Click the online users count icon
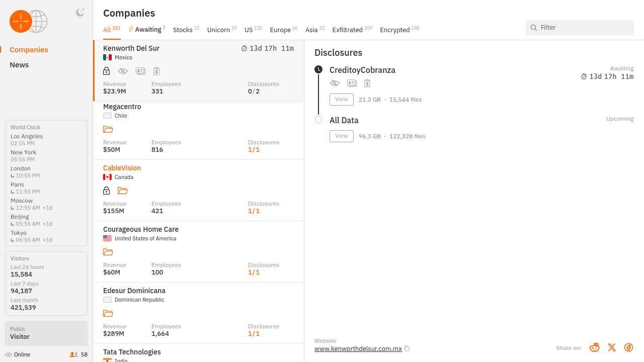Viewport: 644px width, 362px height. point(74,354)
